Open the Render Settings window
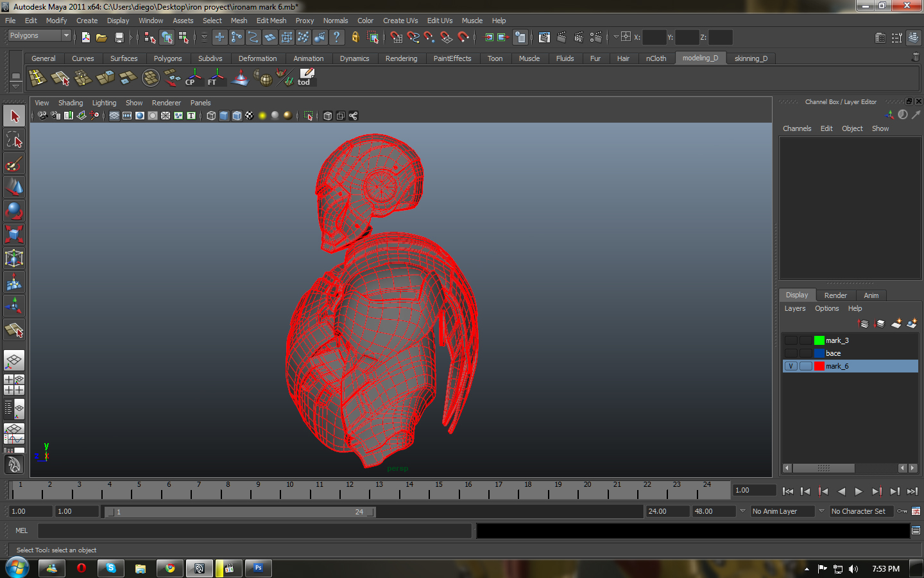Screen dimensions: 924x578 click(x=596, y=37)
